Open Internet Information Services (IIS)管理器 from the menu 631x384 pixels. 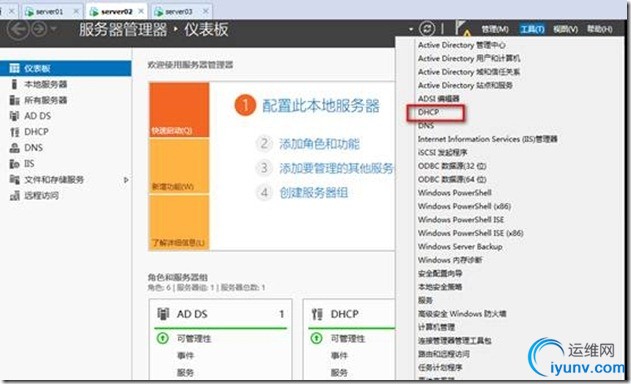coord(487,139)
